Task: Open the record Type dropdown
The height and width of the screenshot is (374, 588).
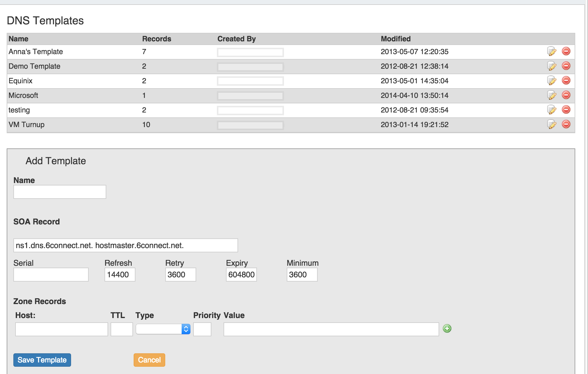Action: click(x=163, y=329)
